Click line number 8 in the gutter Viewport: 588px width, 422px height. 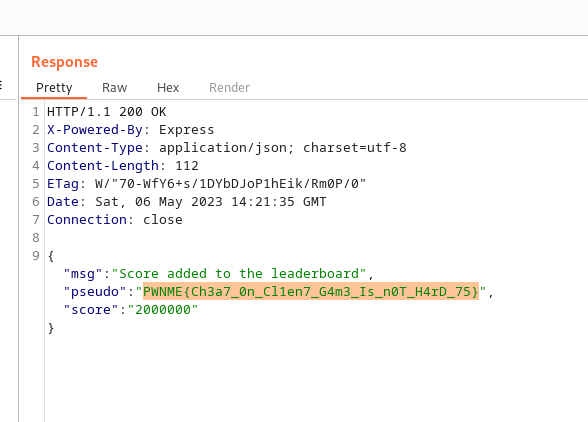[x=36, y=238]
